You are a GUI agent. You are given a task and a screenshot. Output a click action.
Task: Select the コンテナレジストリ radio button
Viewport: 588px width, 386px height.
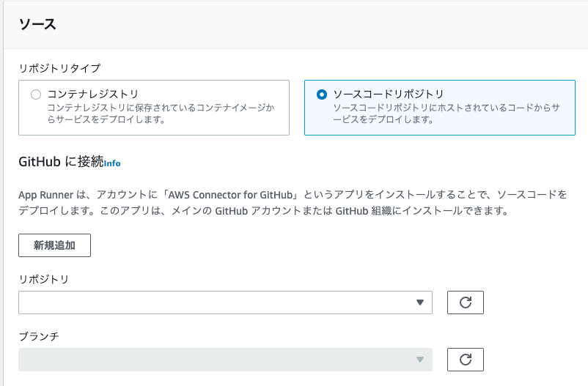tap(36, 94)
